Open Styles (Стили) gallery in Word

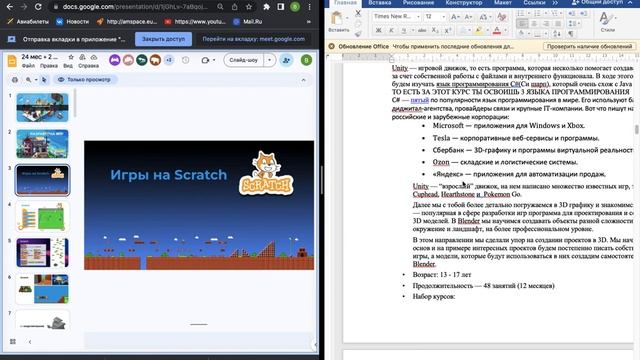pos(607,22)
